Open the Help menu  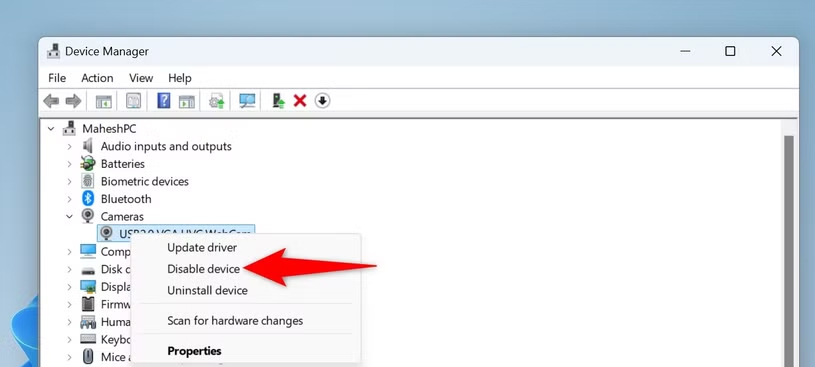click(180, 78)
